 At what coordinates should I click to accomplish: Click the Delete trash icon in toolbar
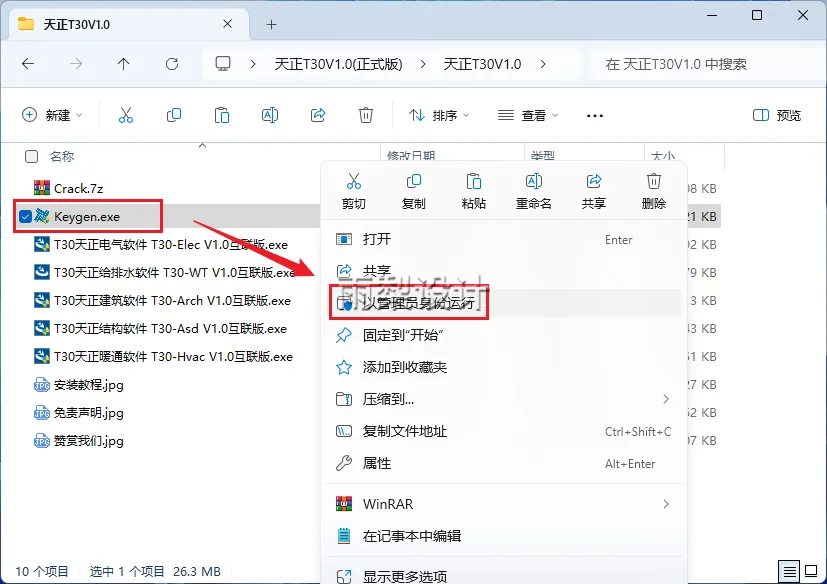click(x=366, y=115)
